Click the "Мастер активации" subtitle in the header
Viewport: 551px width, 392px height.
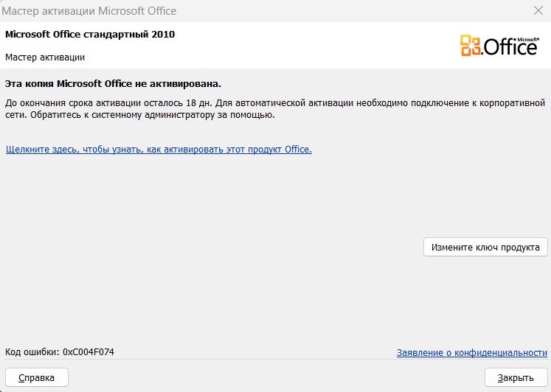(45, 57)
